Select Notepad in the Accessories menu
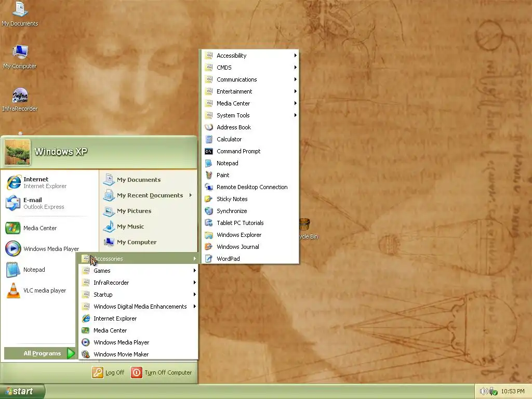The image size is (532, 399). click(x=250, y=163)
